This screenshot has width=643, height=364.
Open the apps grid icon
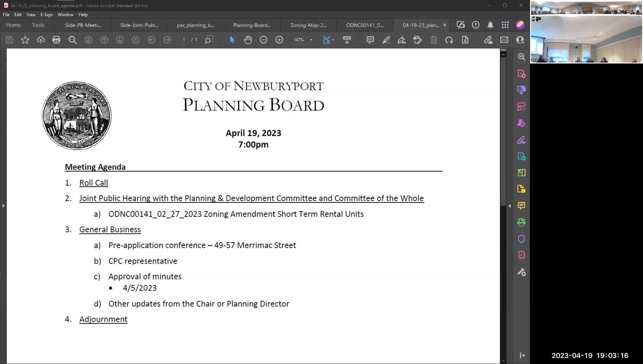coord(505,25)
